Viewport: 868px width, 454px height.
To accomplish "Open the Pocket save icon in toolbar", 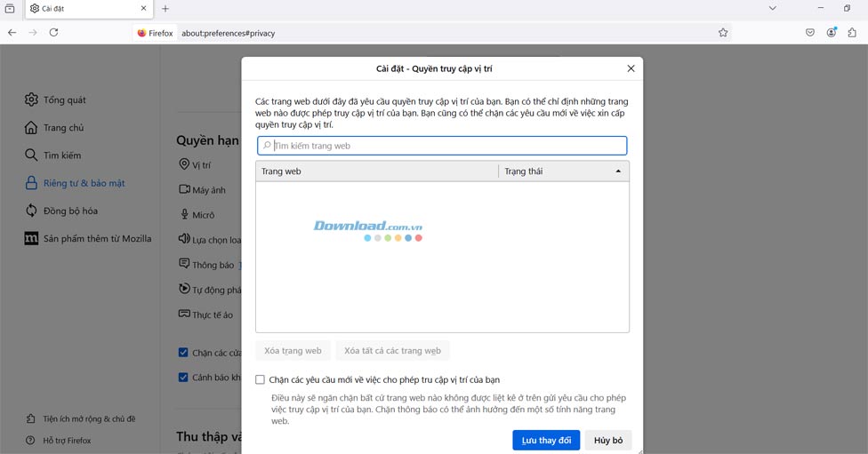I will [x=810, y=33].
